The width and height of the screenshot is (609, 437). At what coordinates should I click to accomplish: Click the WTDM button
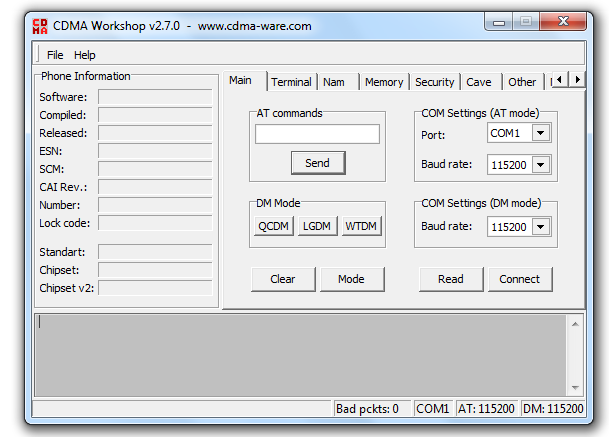tap(361, 226)
